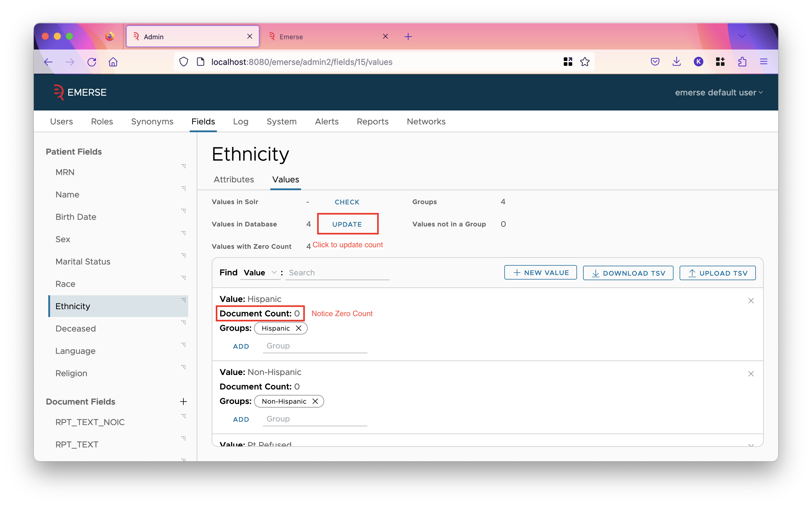The image size is (812, 506).
Task: Delete the Non-Hispanic value with its X
Action: 751,374
